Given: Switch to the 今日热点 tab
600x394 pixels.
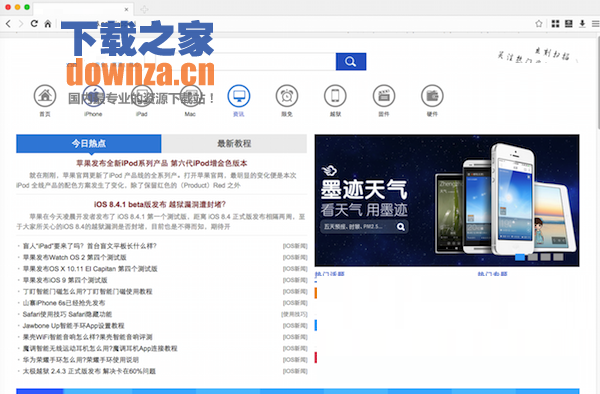Looking at the screenshot, I should point(88,143).
